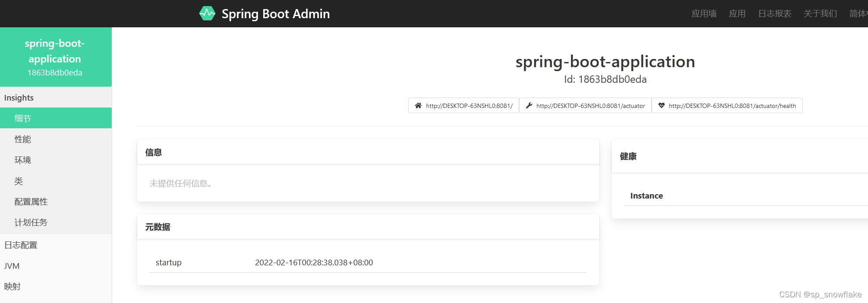Click the Id: 1863b8db0eda subtitle
This screenshot has width=868, height=303.
[605, 79]
